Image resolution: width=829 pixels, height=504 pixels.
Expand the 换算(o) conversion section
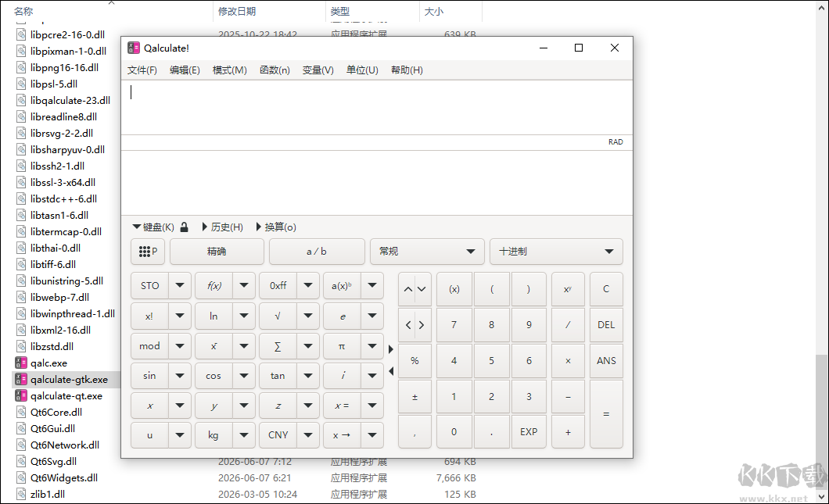[276, 227]
